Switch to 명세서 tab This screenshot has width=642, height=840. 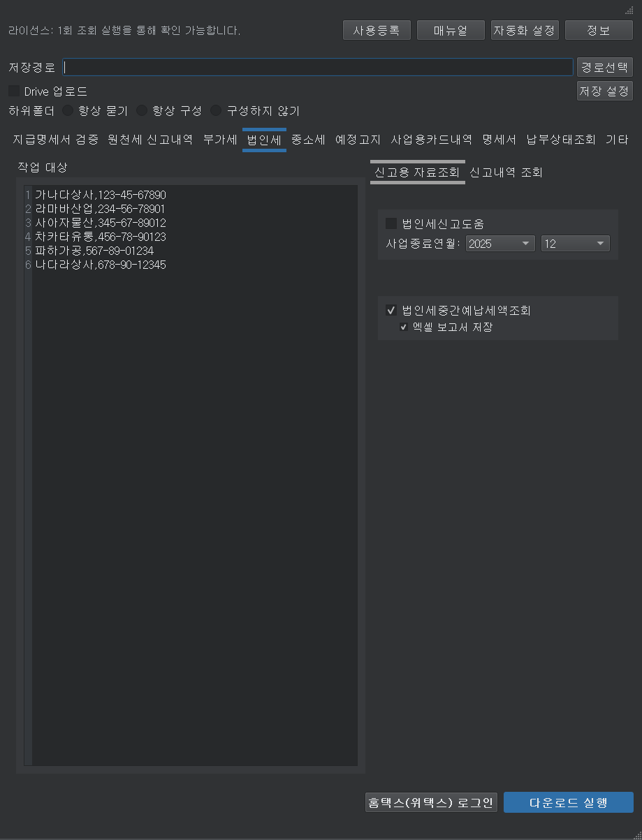(x=499, y=140)
